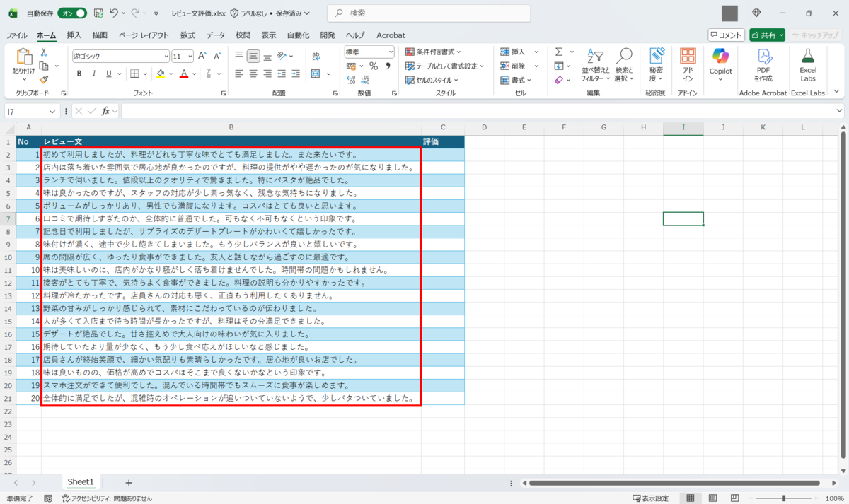
Task: Switch to the 挿入 ribbon tab
Action: [73, 35]
